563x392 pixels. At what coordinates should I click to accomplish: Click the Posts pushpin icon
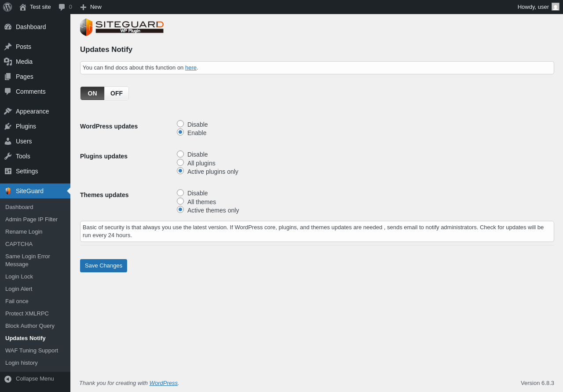pyautogui.click(x=8, y=47)
